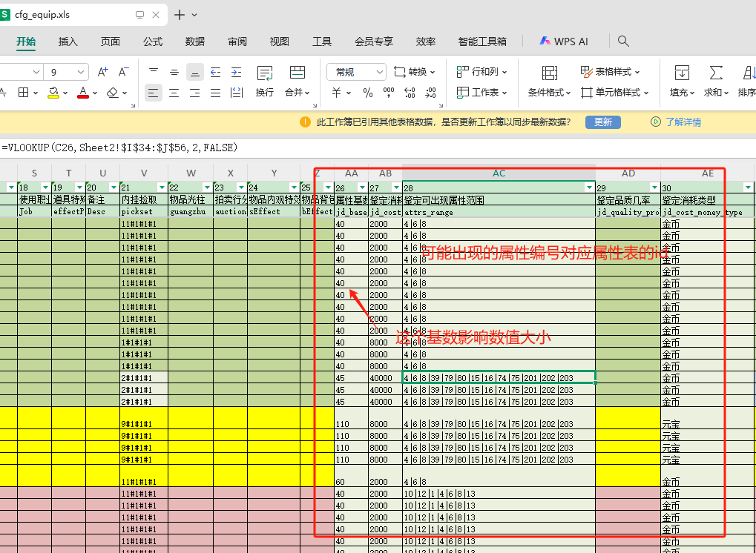This screenshot has width=756, height=553.
Task: Open filter dropdown on column V
Action: tap(162, 188)
